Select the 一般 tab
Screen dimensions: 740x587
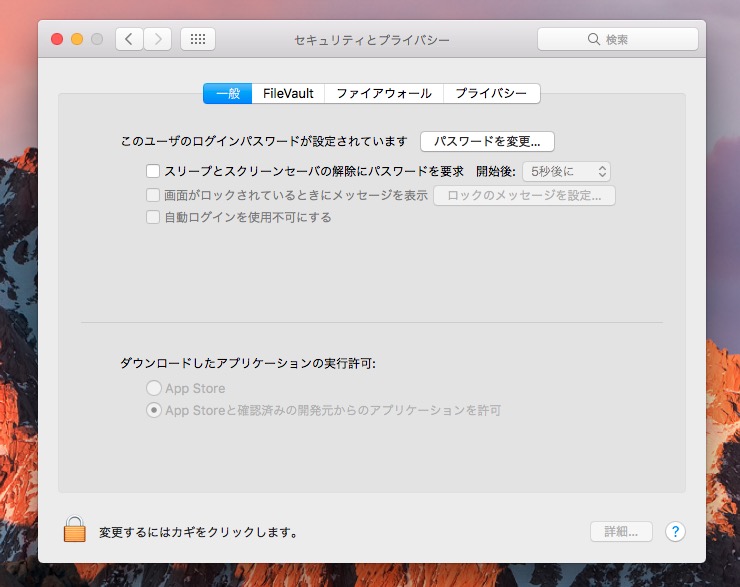tap(227, 93)
